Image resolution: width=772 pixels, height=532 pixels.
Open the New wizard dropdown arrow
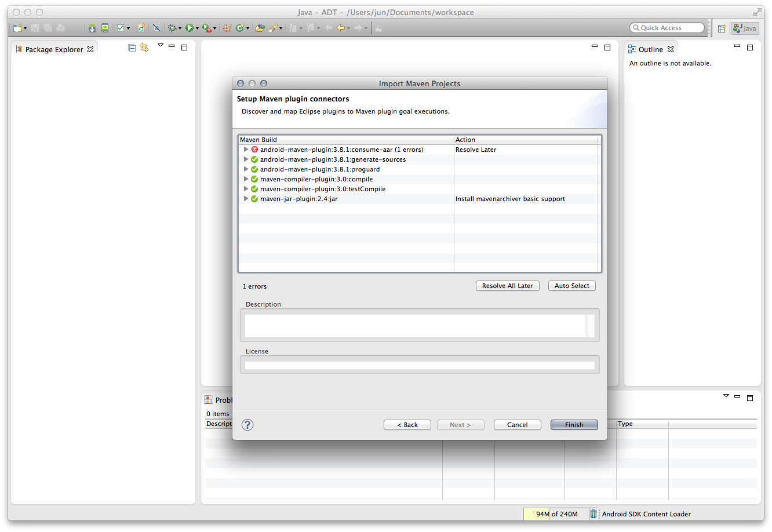click(25, 28)
